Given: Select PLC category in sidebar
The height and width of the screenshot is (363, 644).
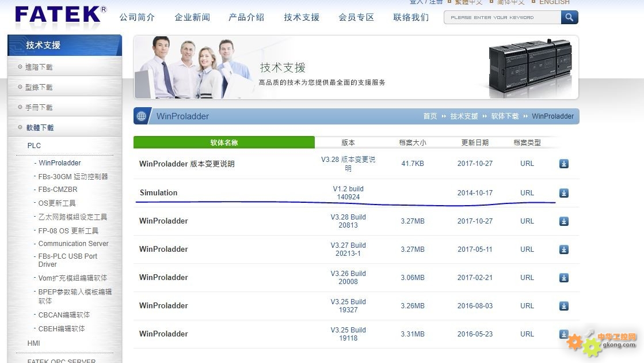Looking at the screenshot, I should [x=34, y=146].
